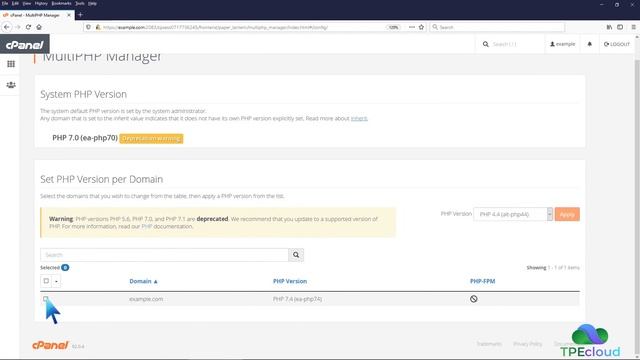Click the Deprecation Warning badge

pos(151,138)
